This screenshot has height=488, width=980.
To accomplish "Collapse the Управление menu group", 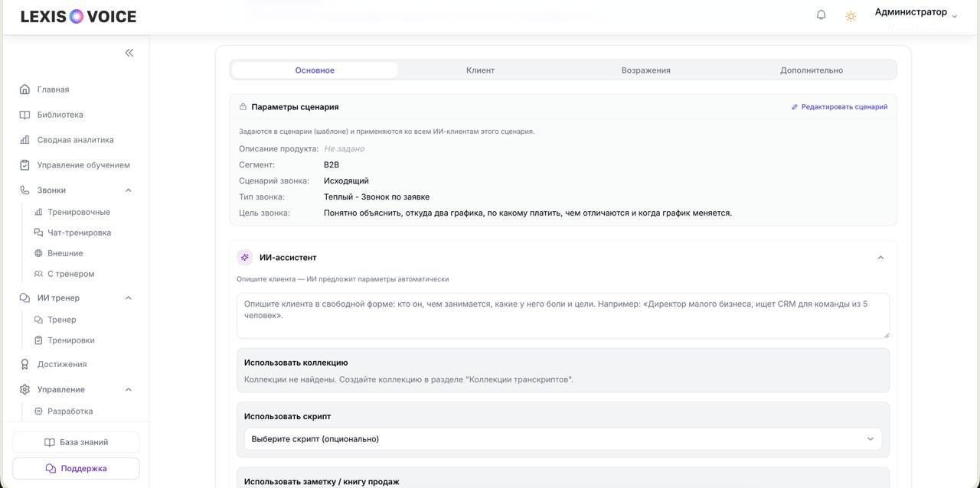I will point(129,389).
